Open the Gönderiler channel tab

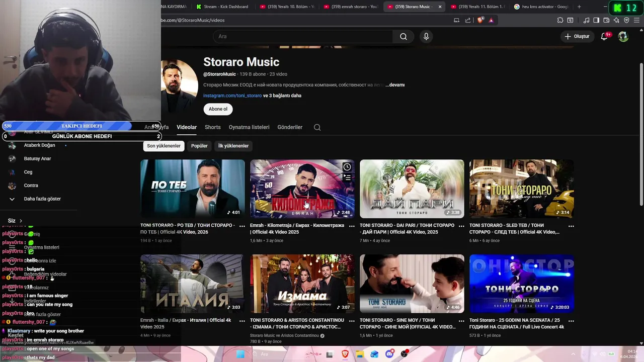tap(290, 127)
